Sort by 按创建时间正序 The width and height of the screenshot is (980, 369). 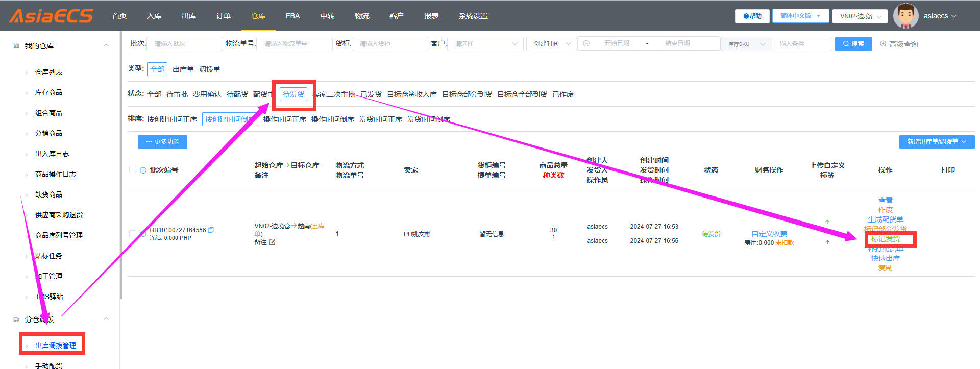coord(172,119)
